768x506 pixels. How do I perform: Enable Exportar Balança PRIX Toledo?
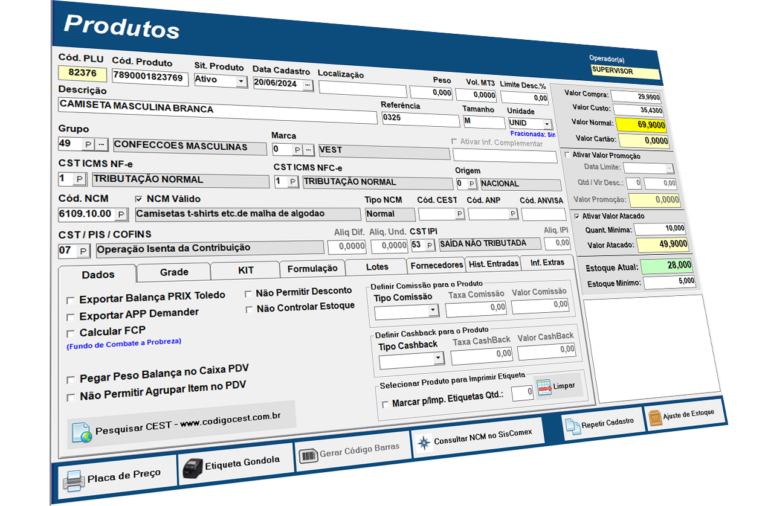71,300
